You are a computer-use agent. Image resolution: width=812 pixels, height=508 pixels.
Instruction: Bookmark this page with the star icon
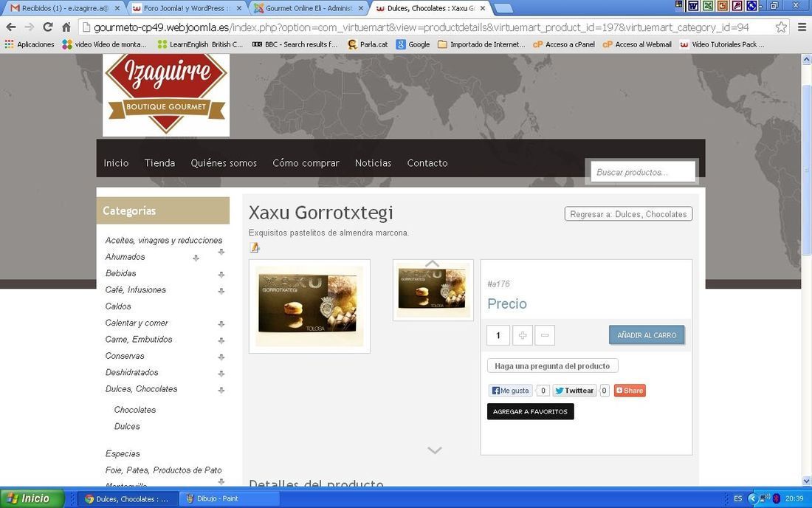click(x=781, y=27)
